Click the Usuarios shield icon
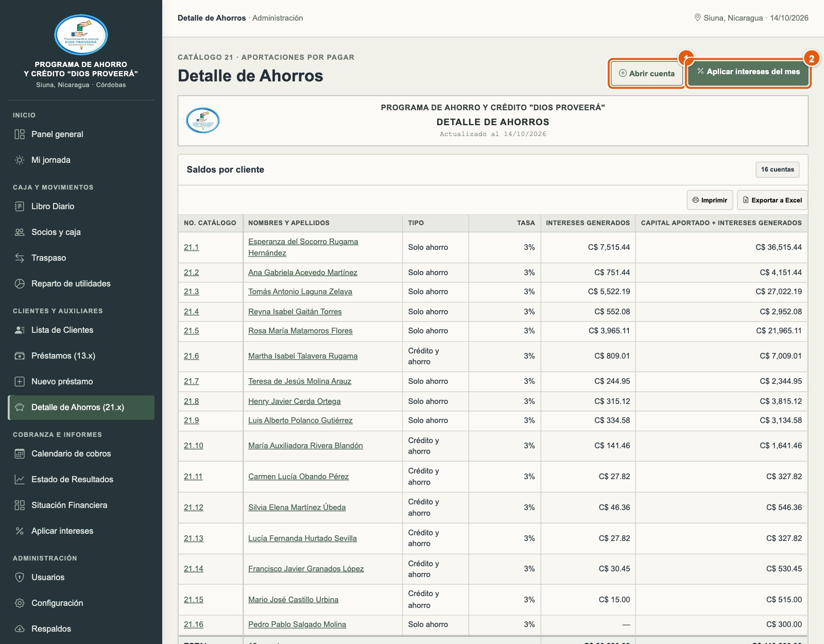This screenshot has width=824, height=644. (20, 578)
